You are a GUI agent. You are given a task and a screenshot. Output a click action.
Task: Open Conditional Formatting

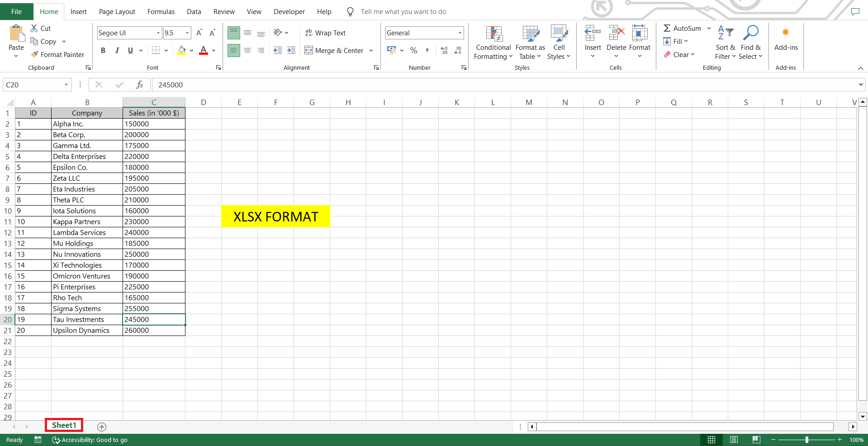[493, 43]
